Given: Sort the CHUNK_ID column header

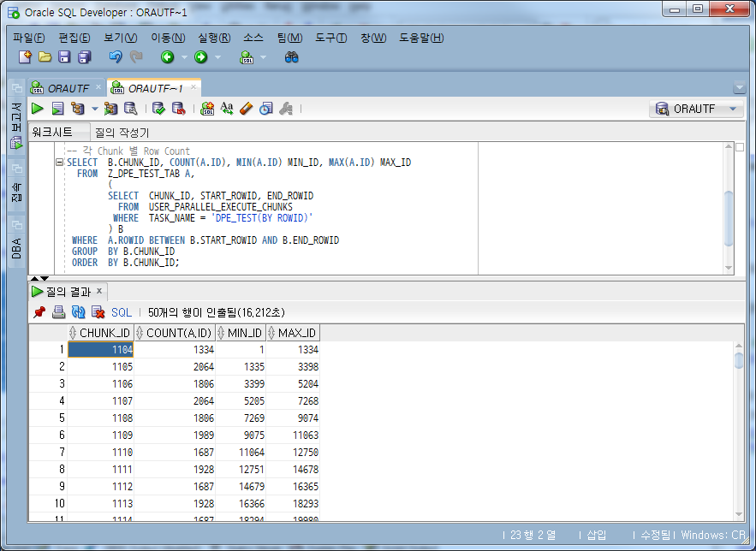Looking at the screenshot, I should pyautogui.click(x=98, y=333).
